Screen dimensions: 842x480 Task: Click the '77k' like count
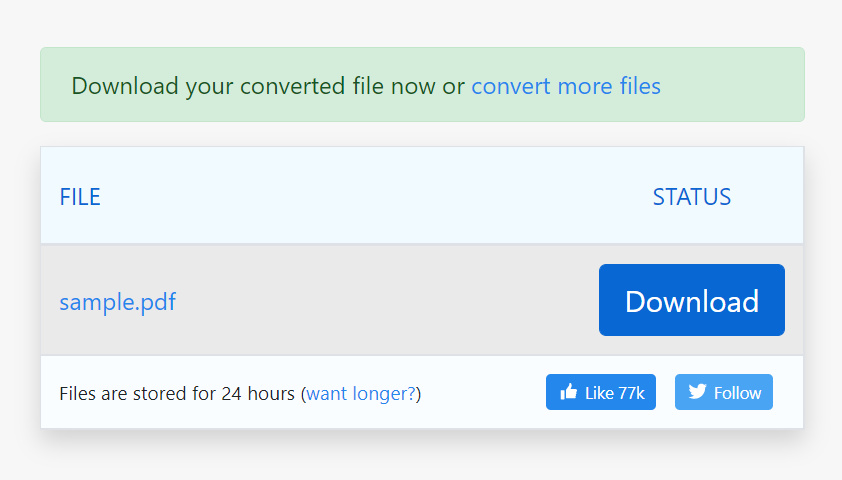pyautogui.click(x=631, y=394)
